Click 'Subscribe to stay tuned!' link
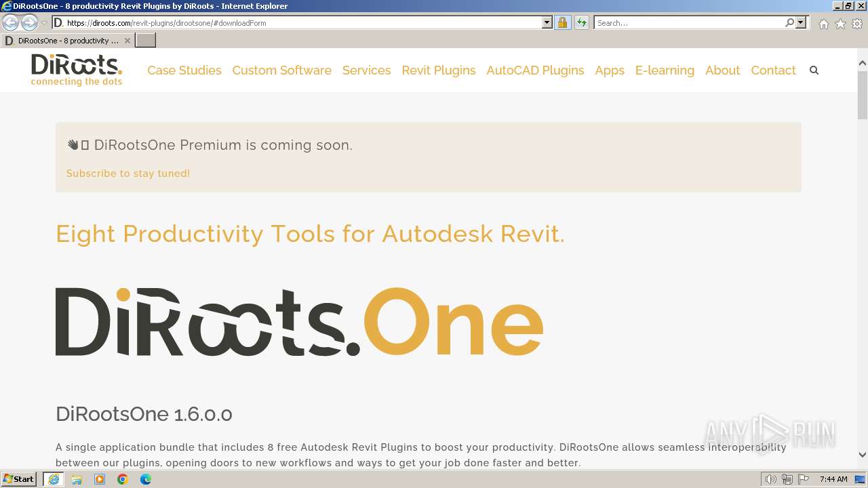Viewport: 868px width, 488px height. (x=128, y=174)
